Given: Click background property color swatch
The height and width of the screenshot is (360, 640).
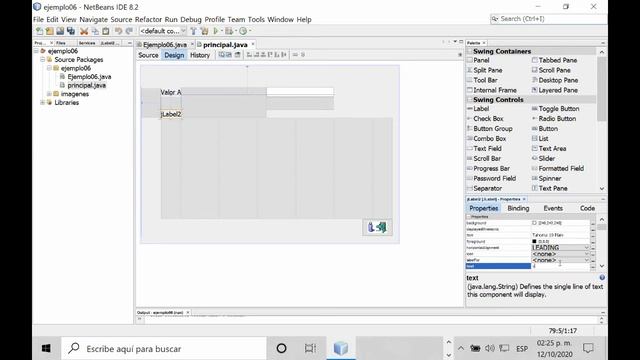Looking at the screenshot, I should [534, 223].
